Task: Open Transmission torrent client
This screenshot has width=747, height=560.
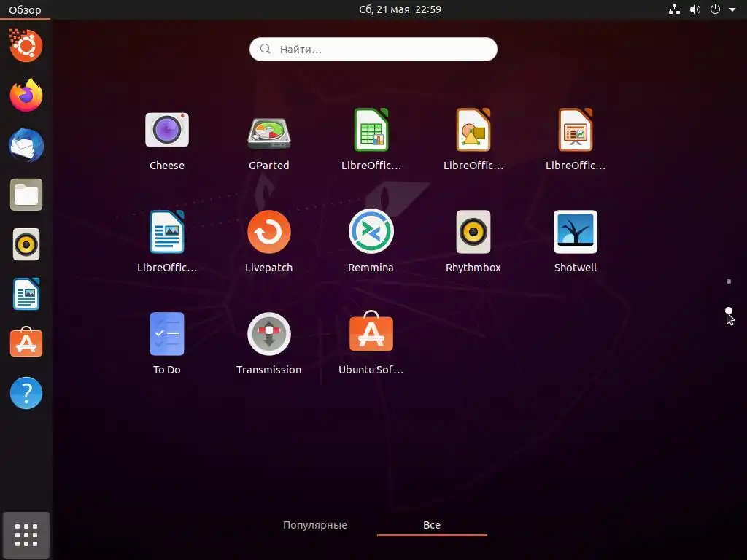Action: coord(269,334)
